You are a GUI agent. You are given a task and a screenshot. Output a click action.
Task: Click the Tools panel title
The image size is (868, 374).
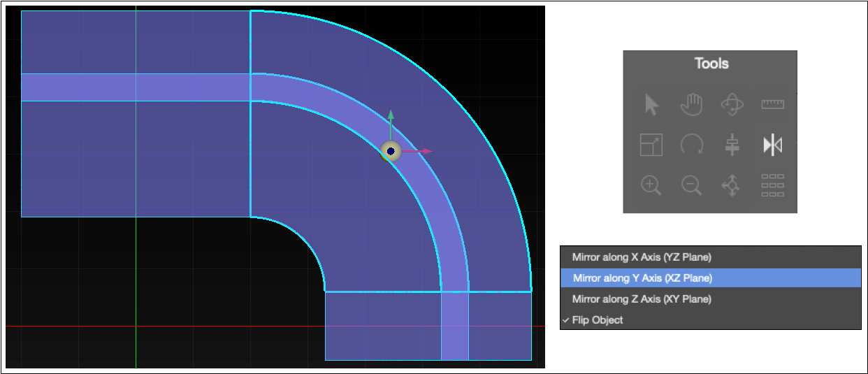click(711, 64)
